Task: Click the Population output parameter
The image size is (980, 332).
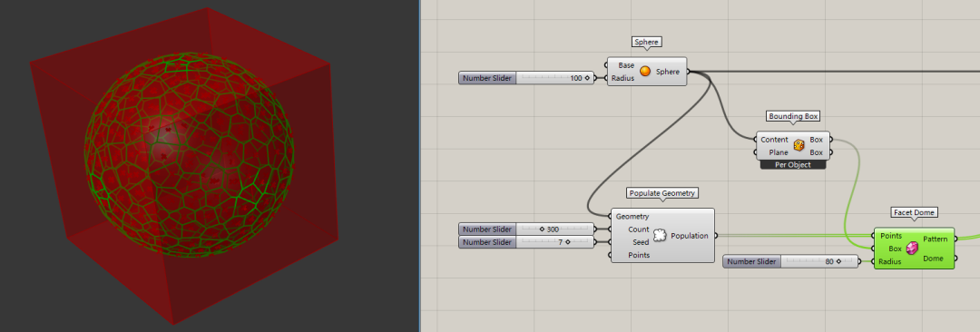Action: point(690,236)
